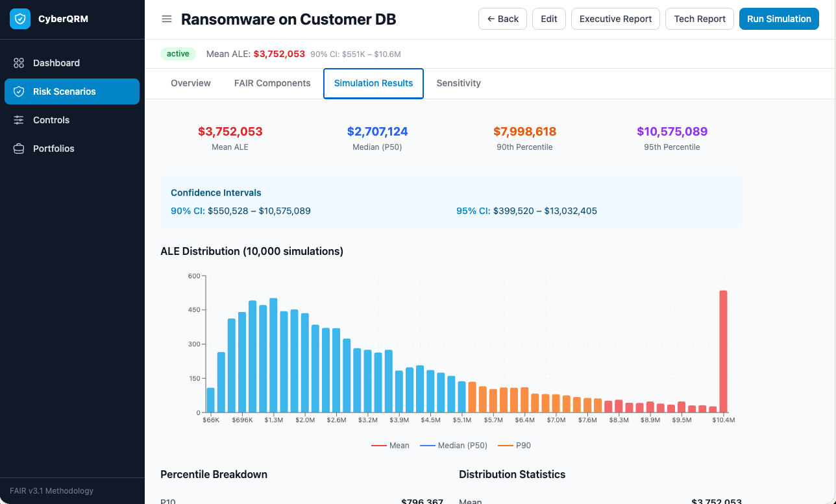836x504 pixels.
Task: Click the CyberQRM shield logo icon
Action: pyautogui.click(x=20, y=19)
